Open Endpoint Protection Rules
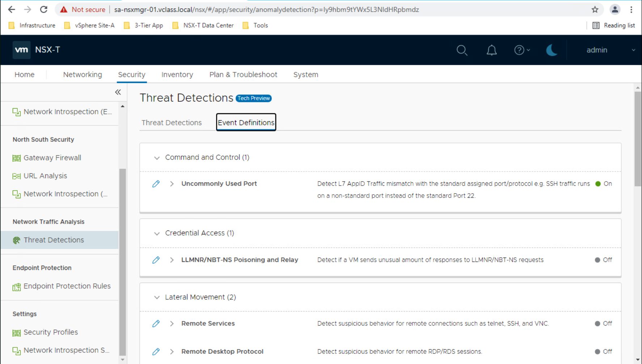The image size is (642, 364). [62, 286]
